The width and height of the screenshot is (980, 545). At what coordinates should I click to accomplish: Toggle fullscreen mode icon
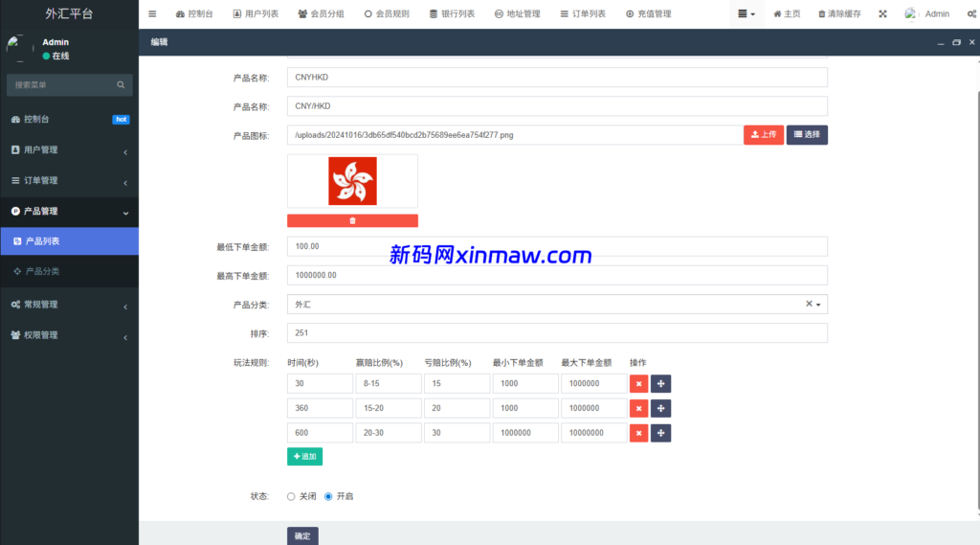coord(882,13)
